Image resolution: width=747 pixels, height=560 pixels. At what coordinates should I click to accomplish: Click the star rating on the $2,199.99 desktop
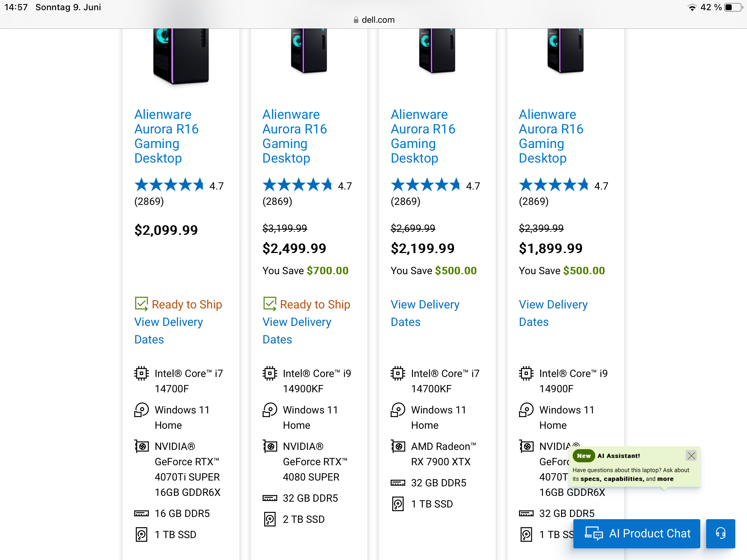426,185
